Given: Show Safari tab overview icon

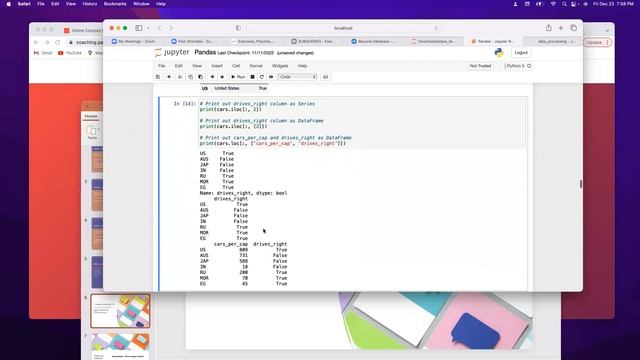Looking at the screenshot, I should 573,28.
